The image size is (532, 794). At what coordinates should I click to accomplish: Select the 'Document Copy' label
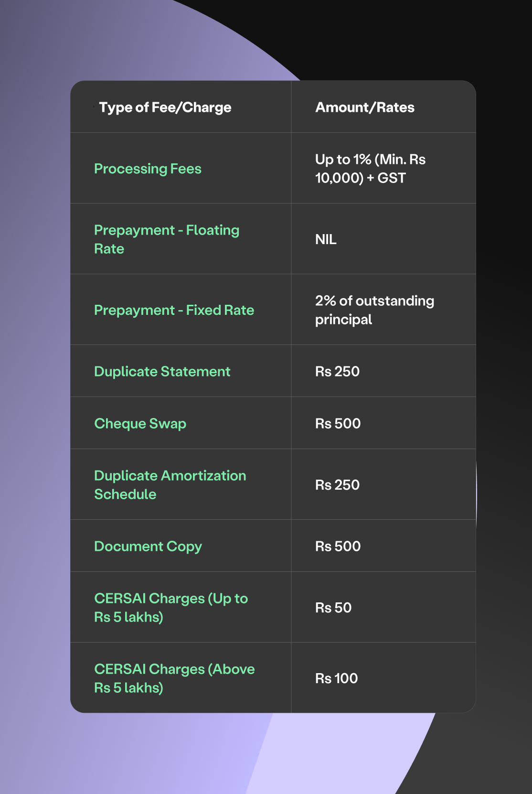(148, 547)
